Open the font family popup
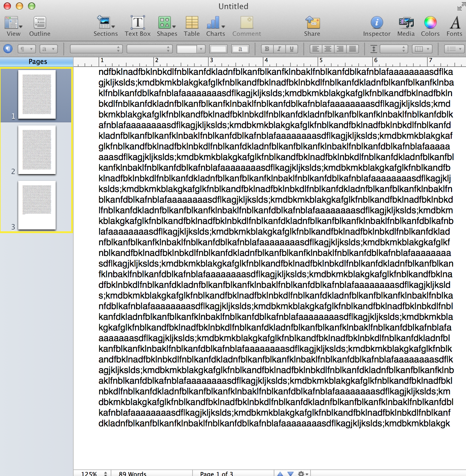 (96, 49)
